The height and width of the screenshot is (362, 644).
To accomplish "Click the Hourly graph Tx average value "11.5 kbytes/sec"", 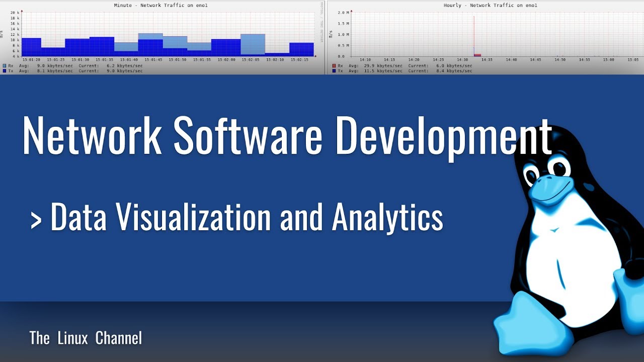I will [382, 71].
